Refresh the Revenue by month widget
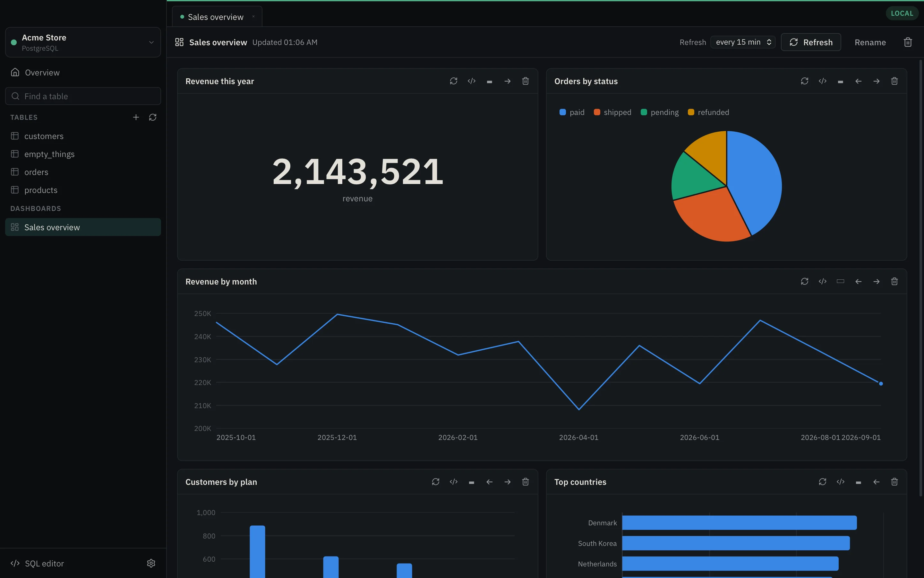 pos(804,281)
